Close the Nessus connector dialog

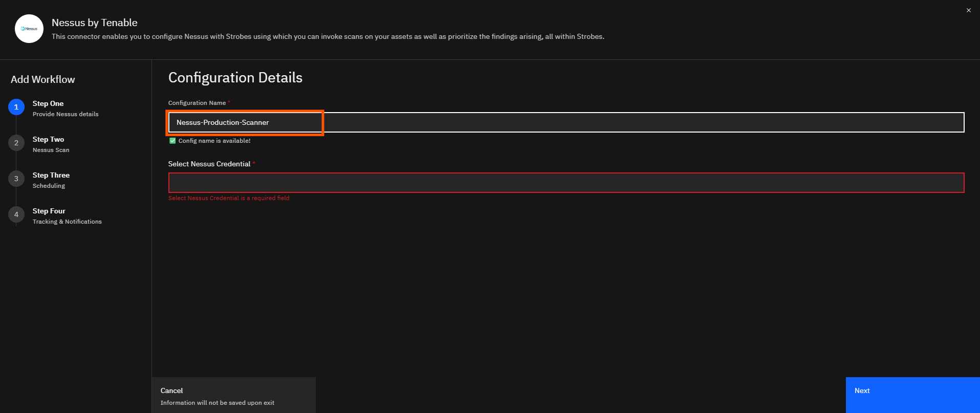968,10
